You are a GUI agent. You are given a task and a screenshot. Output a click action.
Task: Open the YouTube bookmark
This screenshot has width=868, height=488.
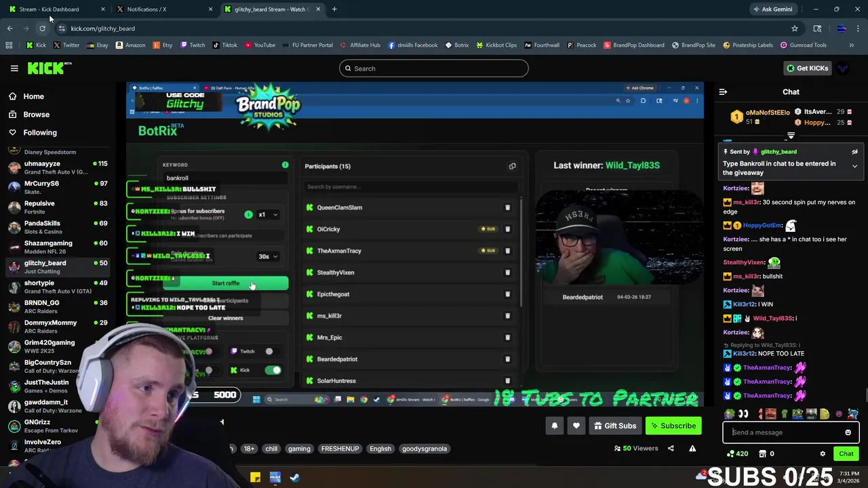tap(260, 45)
